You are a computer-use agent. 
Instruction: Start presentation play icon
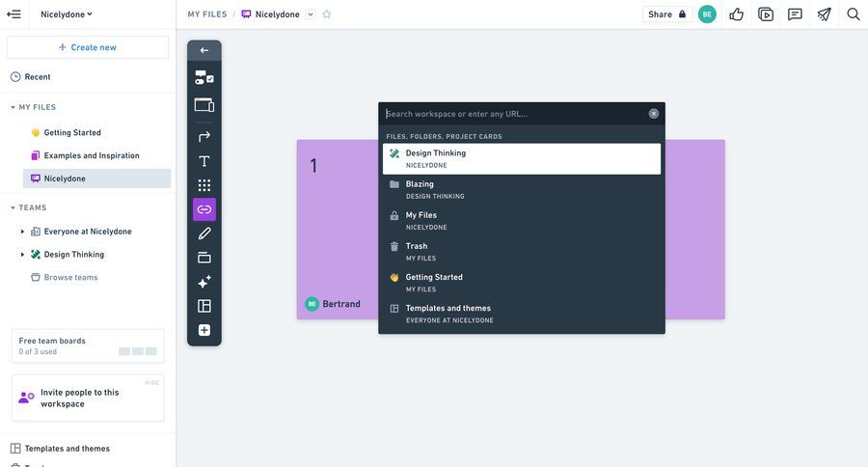tap(766, 14)
